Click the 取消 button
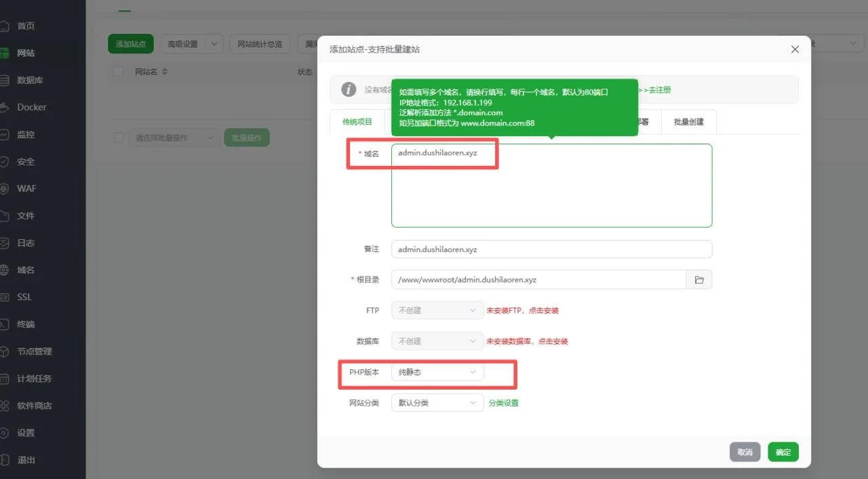This screenshot has height=479, width=868. [745, 452]
